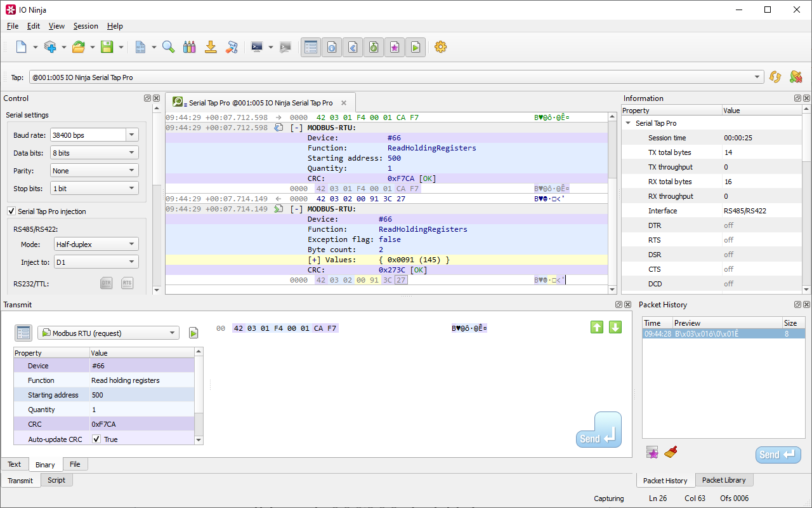
Task: Open the Baud rate dropdown
Action: pos(132,135)
